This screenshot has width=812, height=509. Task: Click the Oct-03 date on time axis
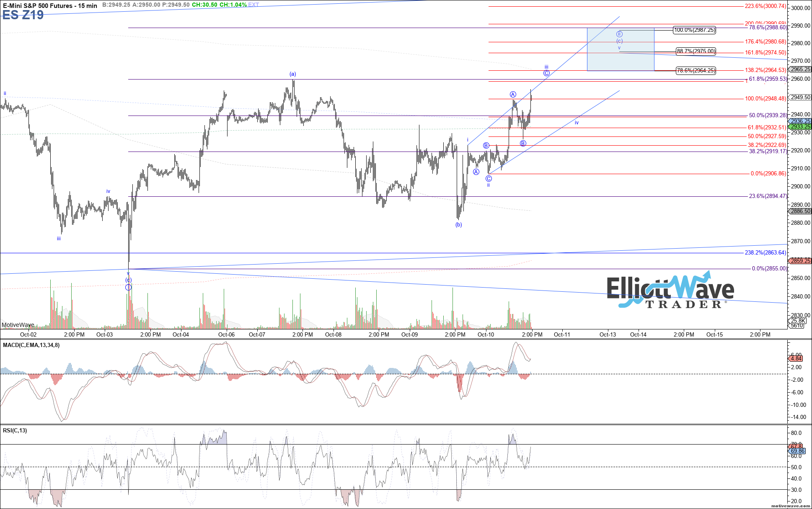point(104,334)
